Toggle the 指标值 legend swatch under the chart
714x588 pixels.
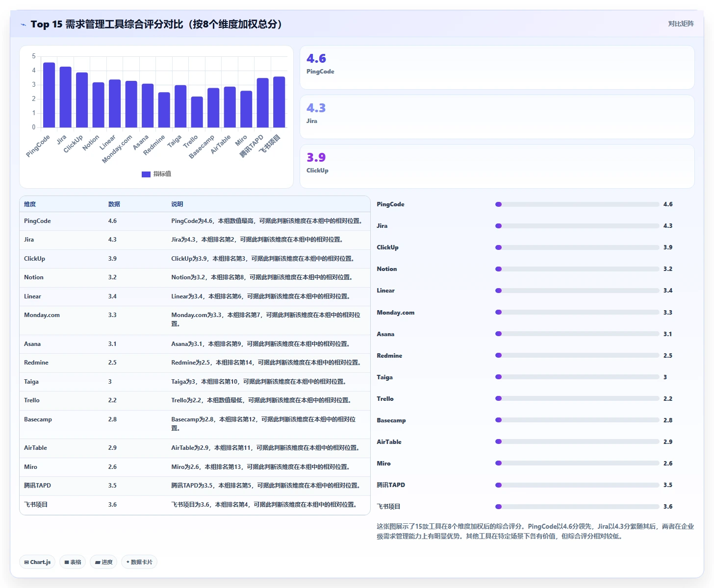click(x=146, y=174)
